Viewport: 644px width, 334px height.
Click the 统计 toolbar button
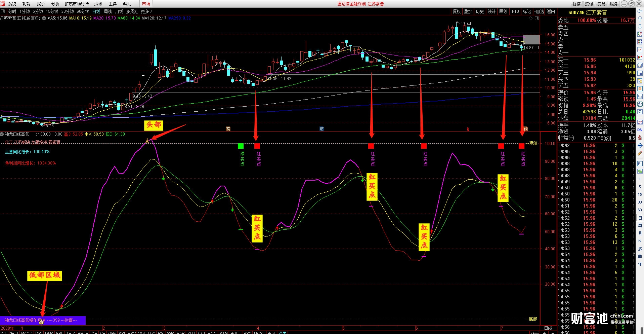[492, 11]
